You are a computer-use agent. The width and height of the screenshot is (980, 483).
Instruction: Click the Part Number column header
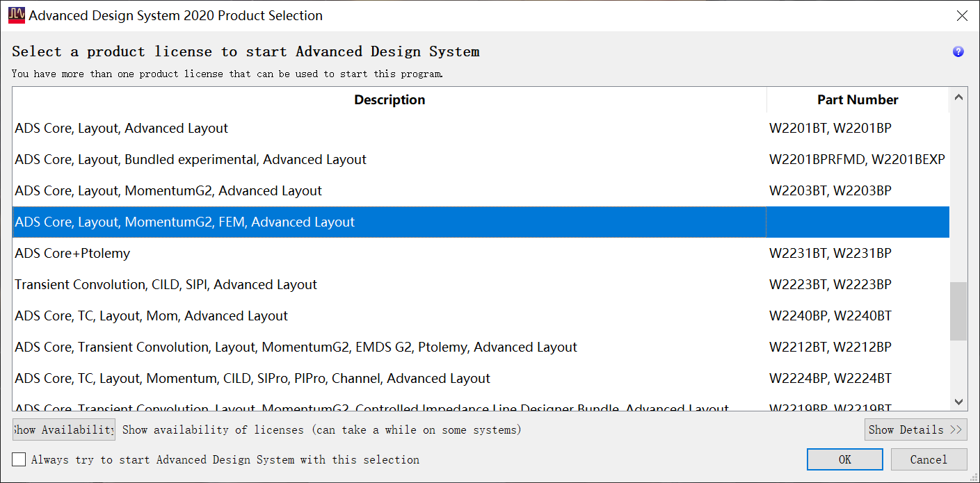click(858, 100)
